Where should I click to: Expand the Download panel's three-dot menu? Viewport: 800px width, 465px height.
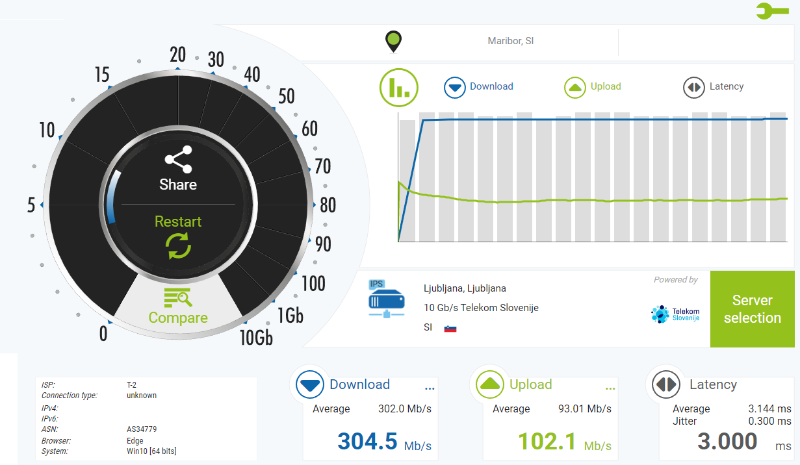430,387
